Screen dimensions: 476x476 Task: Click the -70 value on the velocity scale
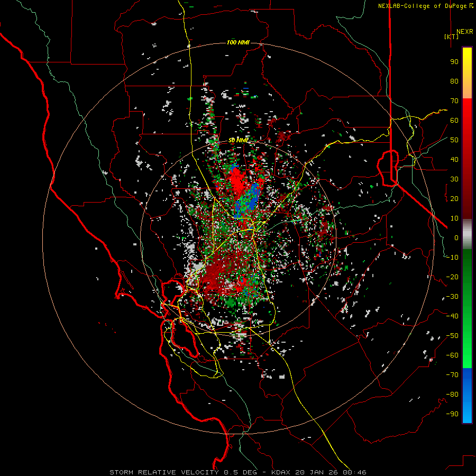click(452, 375)
